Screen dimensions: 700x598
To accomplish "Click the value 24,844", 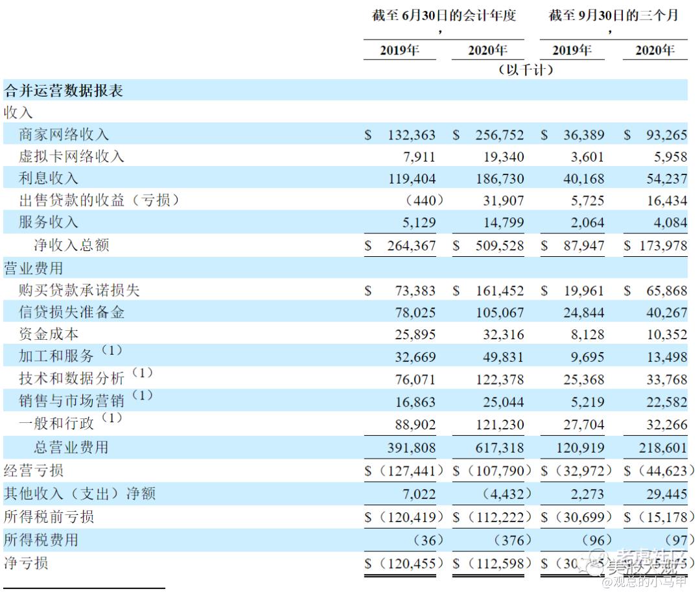I will [583, 313].
